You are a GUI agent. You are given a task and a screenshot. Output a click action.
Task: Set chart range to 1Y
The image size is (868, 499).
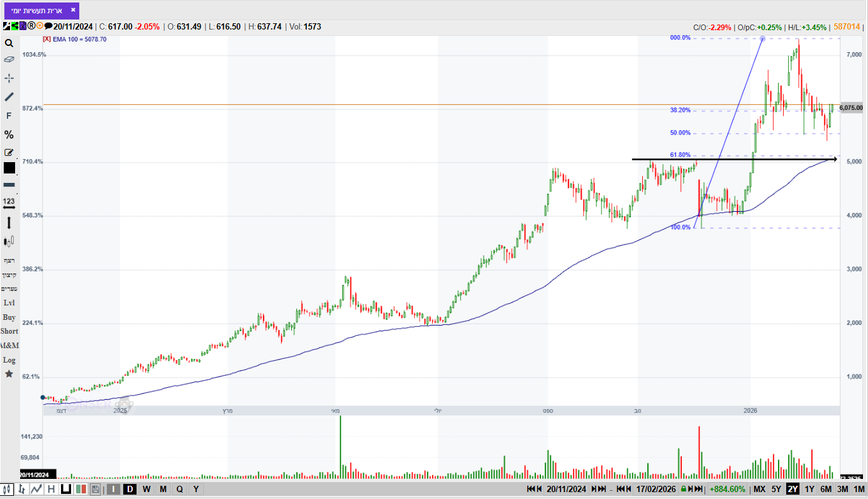pos(810,489)
